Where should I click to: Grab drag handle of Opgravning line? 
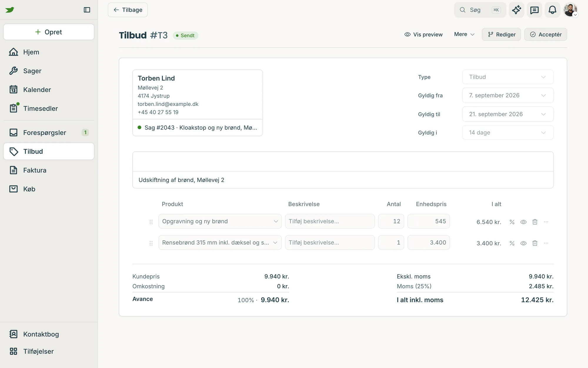[151, 222]
